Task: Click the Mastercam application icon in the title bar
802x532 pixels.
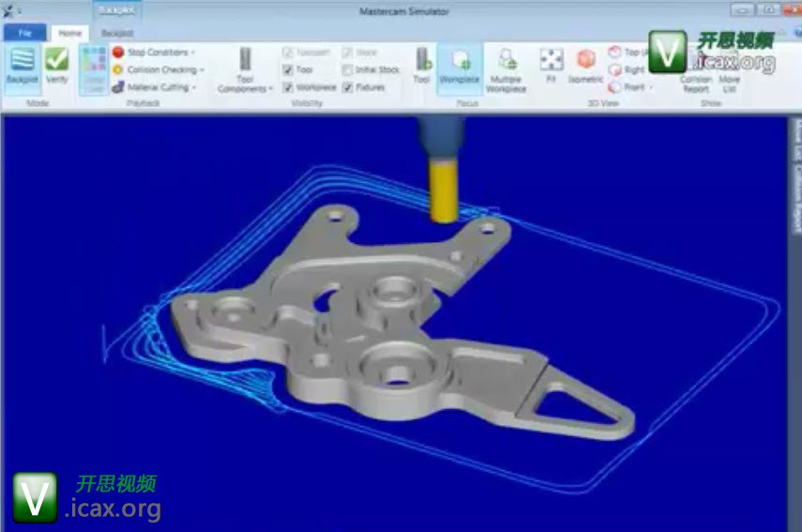Action: pyautogui.click(x=8, y=10)
